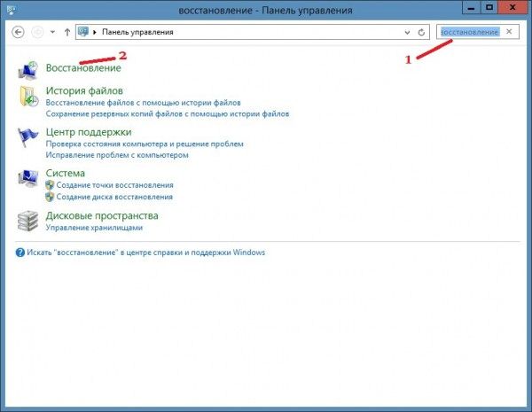The width and height of the screenshot is (532, 412).
Task: Click the История файлов folder icon
Action: tap(29, 96)
